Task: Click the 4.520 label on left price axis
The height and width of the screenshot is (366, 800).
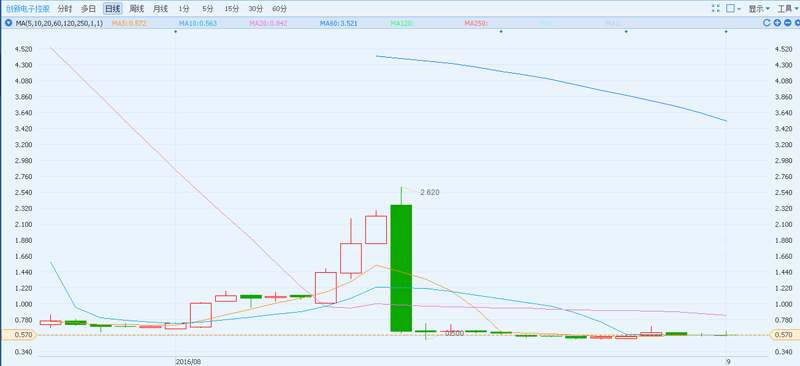Action: (24, 49)
